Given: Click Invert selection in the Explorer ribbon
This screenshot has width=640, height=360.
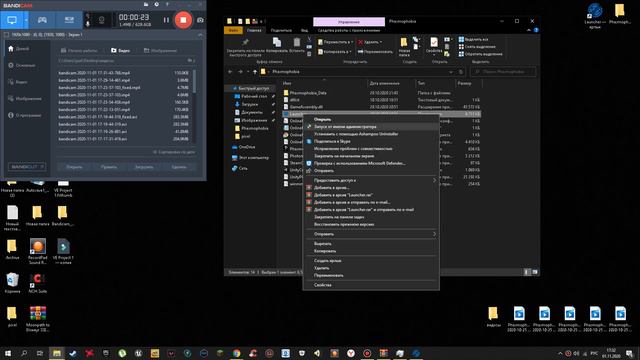Looking at the screenshot, I should click(480, 54).
